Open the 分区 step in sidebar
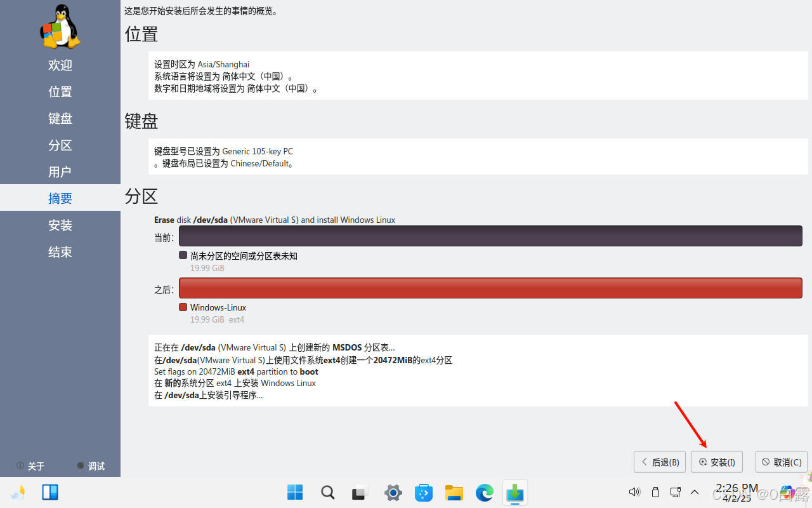 click(x=60, y=145)
